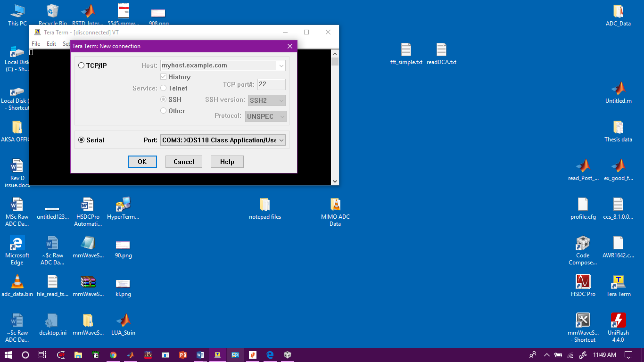Select the Rev D issue.docx document
Viewport: 644px width, 362px height.
pos(17,173)
